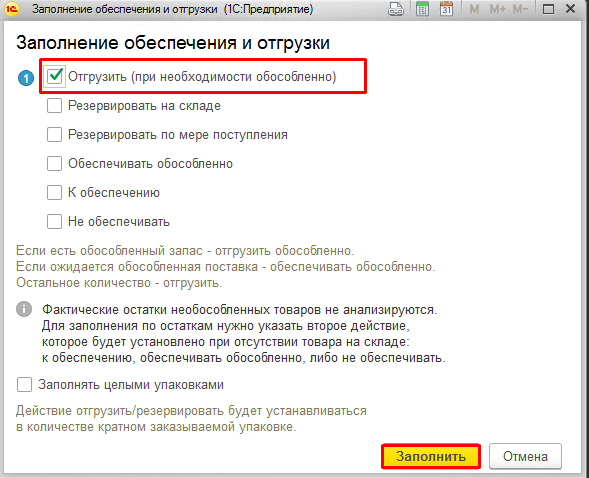
Task: Click the M memory button
Action: click(474, 9)
